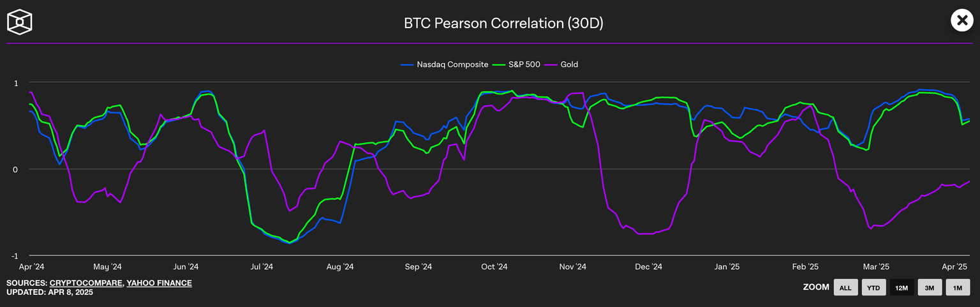Click the Jan '25 axis label
The height and width of the screenshot is (307, 980).
click(727, 267)
